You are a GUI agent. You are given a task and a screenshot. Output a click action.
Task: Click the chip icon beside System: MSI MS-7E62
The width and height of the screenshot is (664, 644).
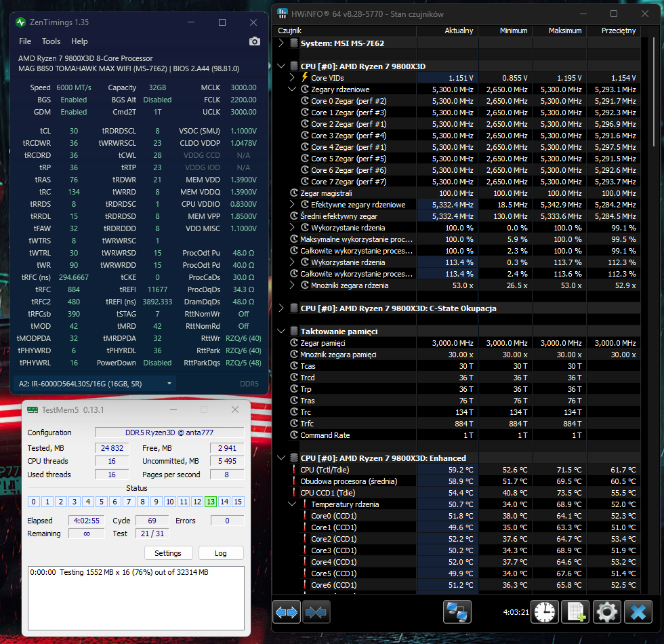point(294,43)
